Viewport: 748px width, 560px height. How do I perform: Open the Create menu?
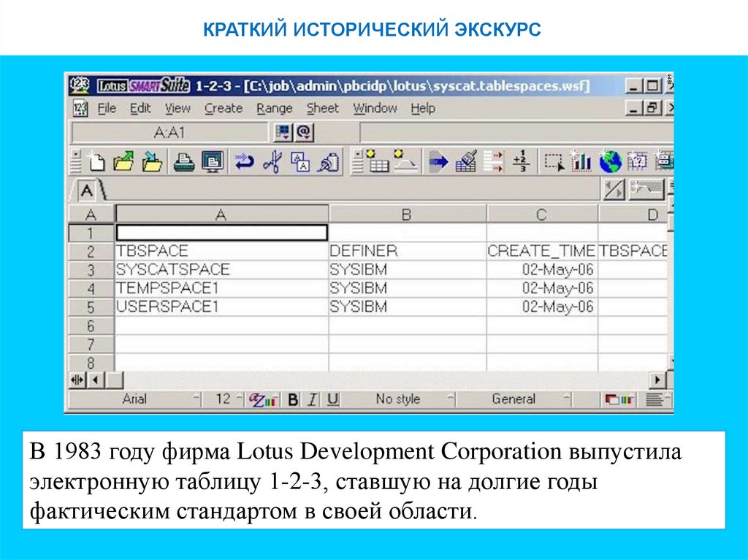tap(224, 109)
